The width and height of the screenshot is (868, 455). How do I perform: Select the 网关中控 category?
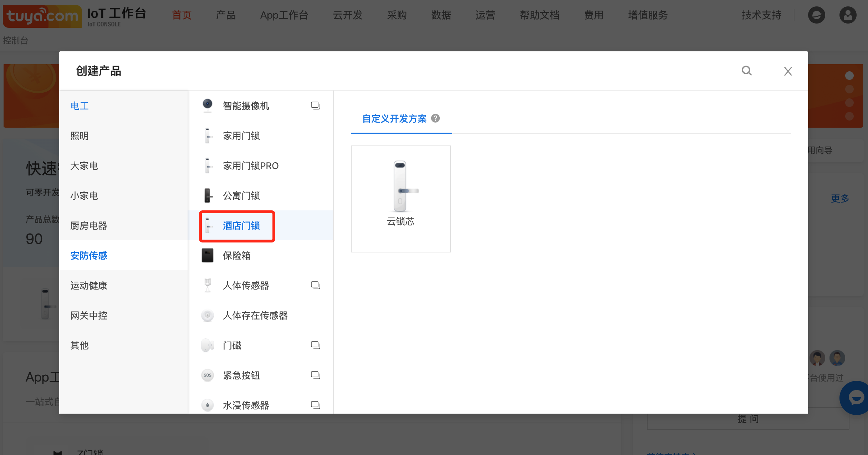click(123, 315)
